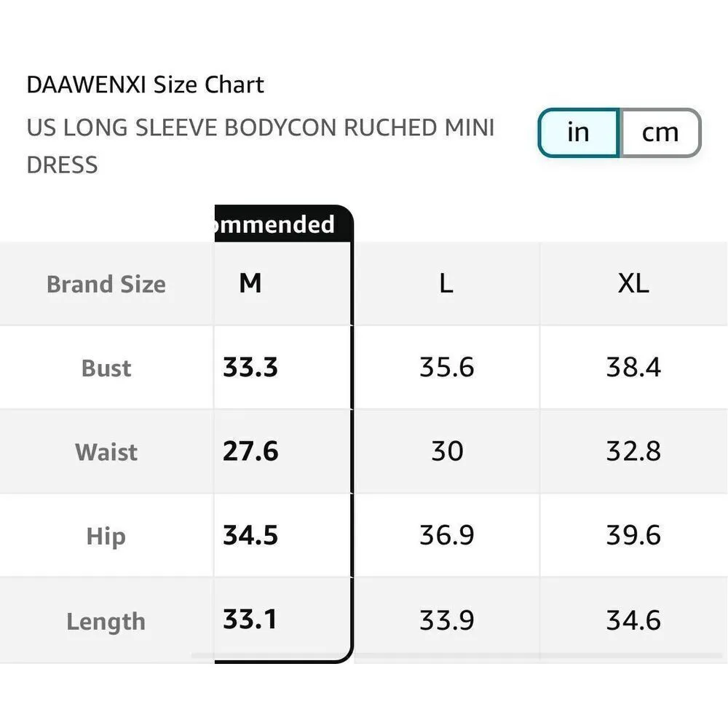Click the Brand Size row label
The width and height of the screenshot is (728, 728).
coord(106,284)
